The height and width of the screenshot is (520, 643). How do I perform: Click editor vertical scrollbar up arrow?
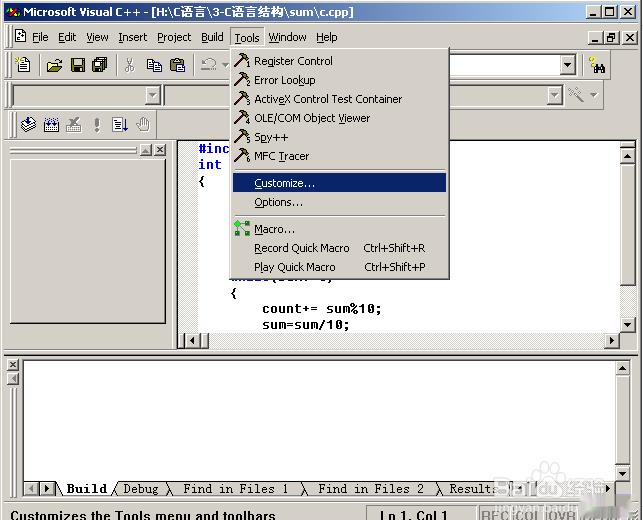[x=627, y=155]
